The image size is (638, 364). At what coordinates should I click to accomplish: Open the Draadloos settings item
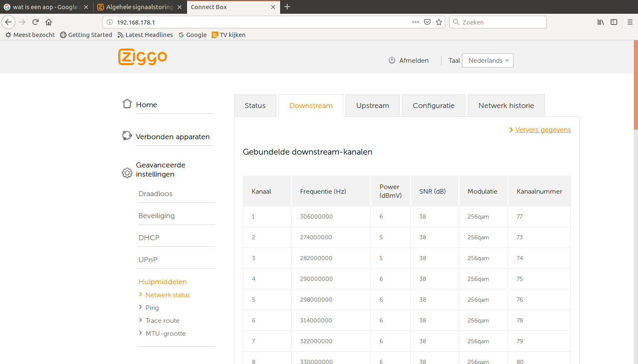point(155,194)
